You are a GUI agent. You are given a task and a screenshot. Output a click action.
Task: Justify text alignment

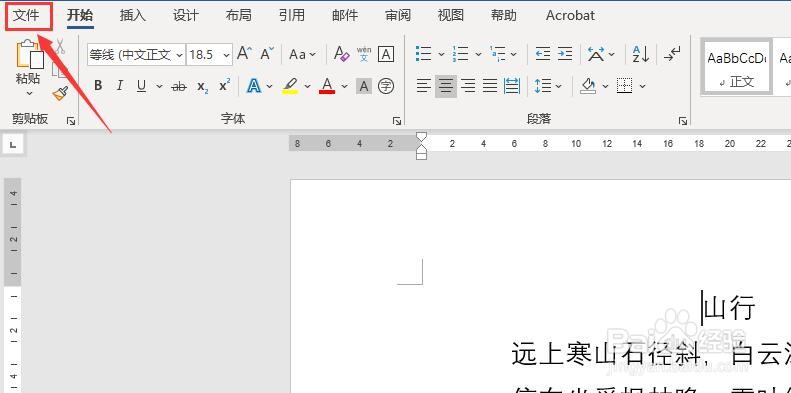coord(490,86)
